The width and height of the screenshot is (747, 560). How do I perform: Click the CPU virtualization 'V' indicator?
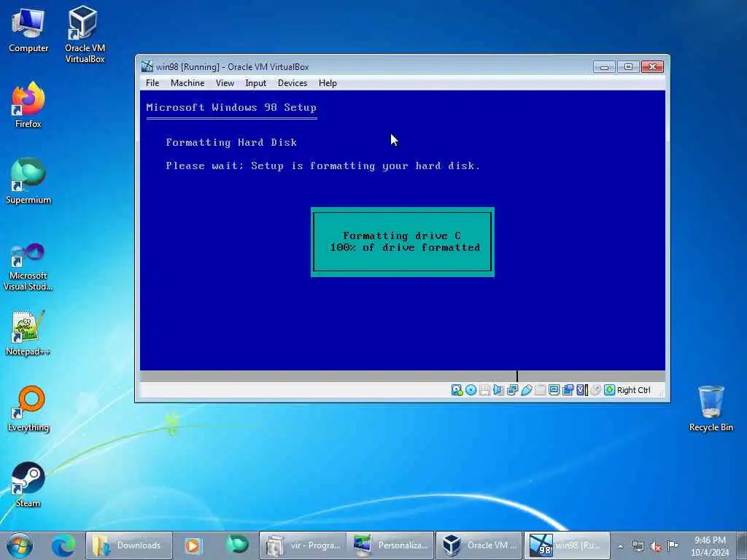tap(581, 390)
